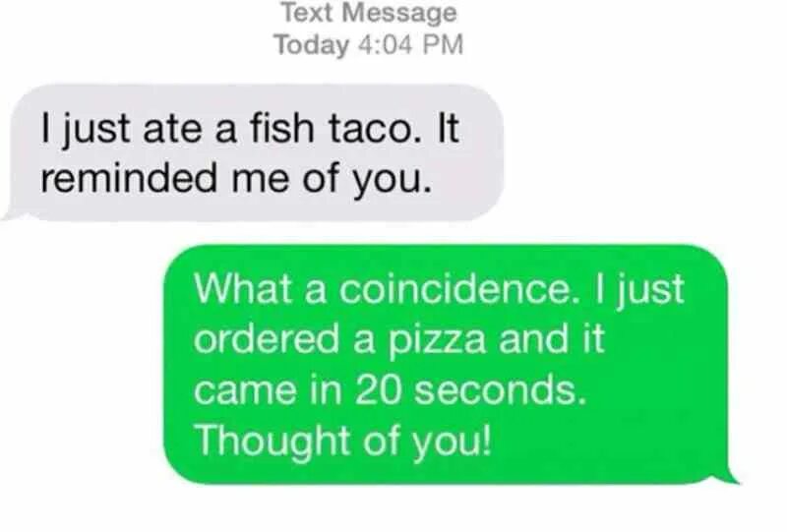Screen dimensions: 787x532
Task: Click the phrase 'Thought of you!'
Action: 343,442
